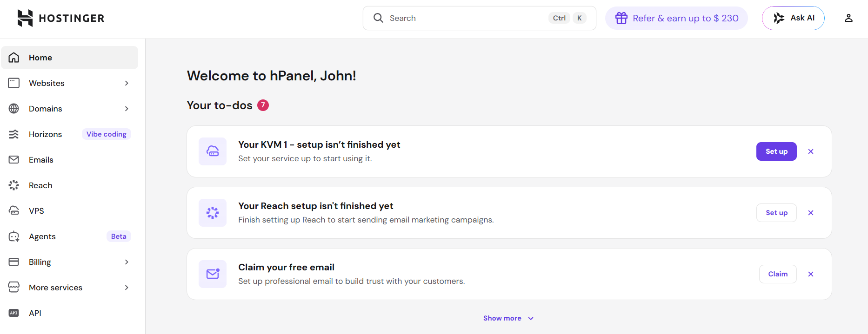This screenshot has height=334, width=868.
Task: Dismiss the KVM 1 setup to-do
Action: pyautogui.click(x=811, y=151)
